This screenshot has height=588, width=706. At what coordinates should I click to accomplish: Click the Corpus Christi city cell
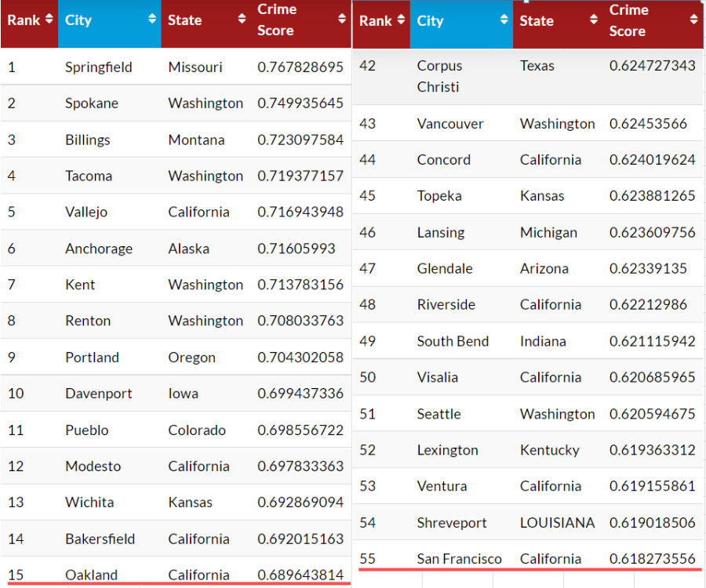pyautogui.click(x=439, y=76)
